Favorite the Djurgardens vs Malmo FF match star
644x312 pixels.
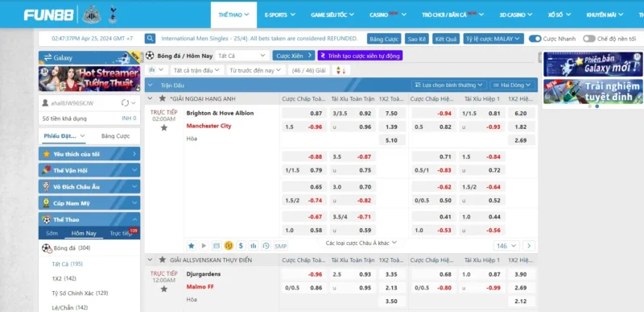pos(164,289)
